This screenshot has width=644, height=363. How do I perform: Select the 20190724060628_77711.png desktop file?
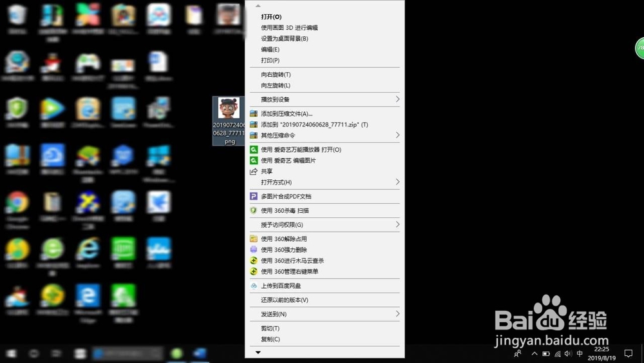pyautogui.click(x=229, y=121)
